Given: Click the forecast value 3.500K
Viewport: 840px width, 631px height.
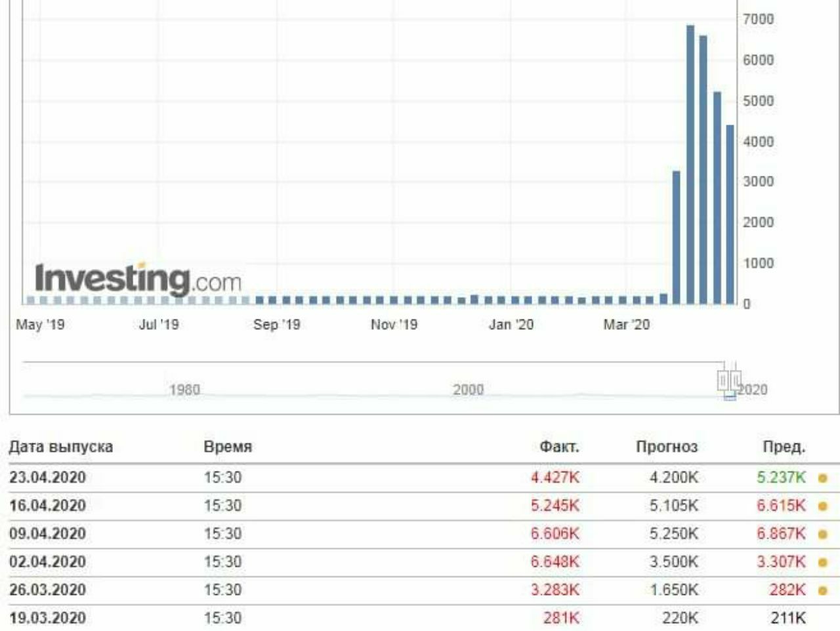Looking at the screenshot, I should (674, 562).
